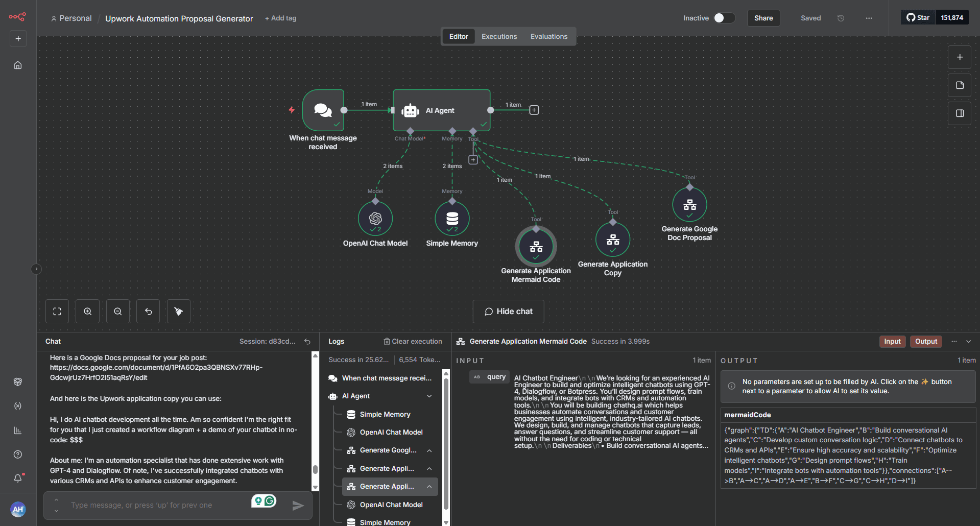Collapse the highlighted Generate Appli... log entry
Screen dimensions: 980x526
pyautogui.click(x=429, y=487)
